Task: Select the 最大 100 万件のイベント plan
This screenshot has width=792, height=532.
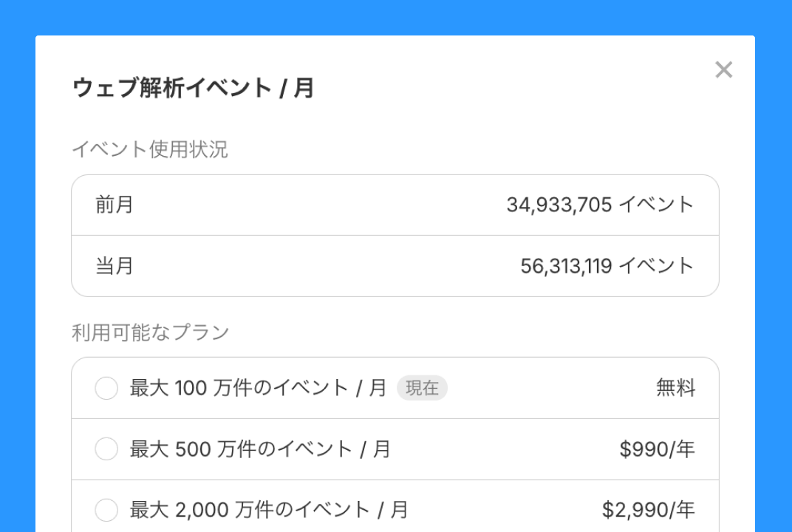Action: tap(106, 387)
